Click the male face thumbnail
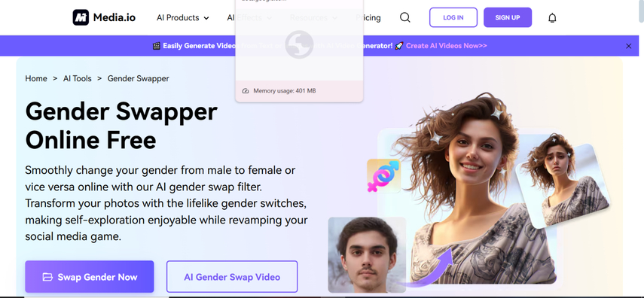 367,255
